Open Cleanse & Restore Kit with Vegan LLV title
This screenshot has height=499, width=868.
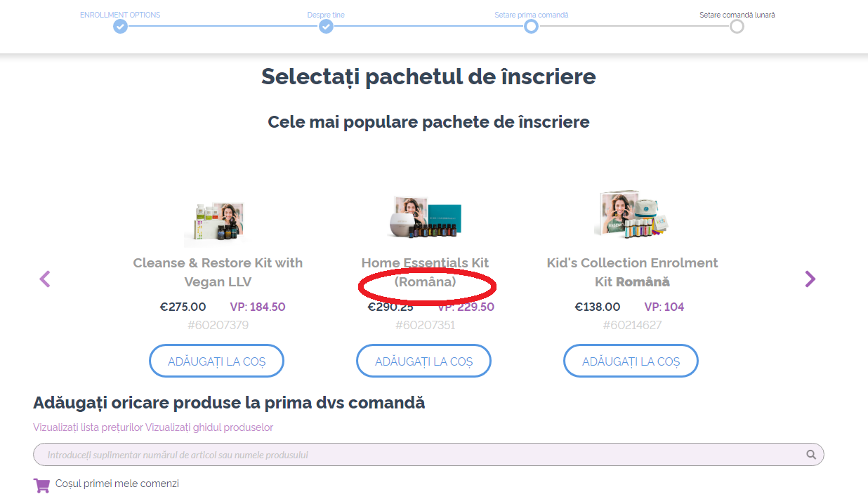tap(218, 272)
